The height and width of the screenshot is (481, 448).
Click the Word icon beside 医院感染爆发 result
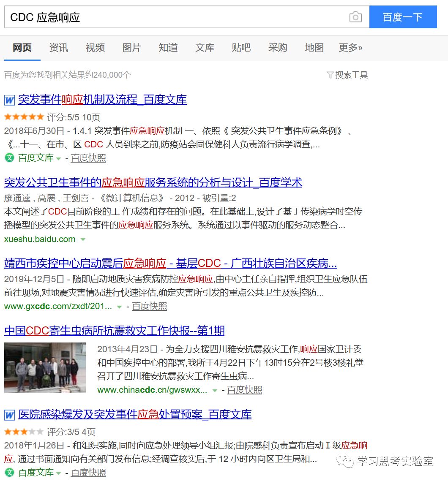coord(9,414)
